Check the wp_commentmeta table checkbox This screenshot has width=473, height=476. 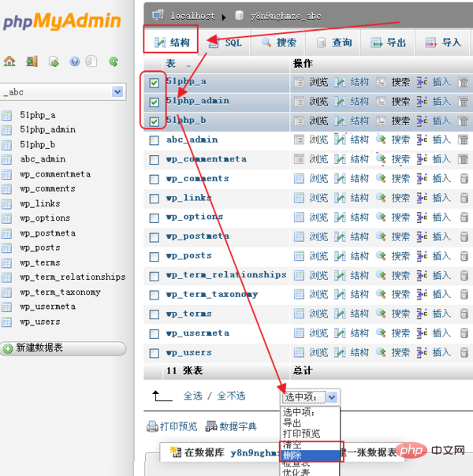(x=155, y=160)
